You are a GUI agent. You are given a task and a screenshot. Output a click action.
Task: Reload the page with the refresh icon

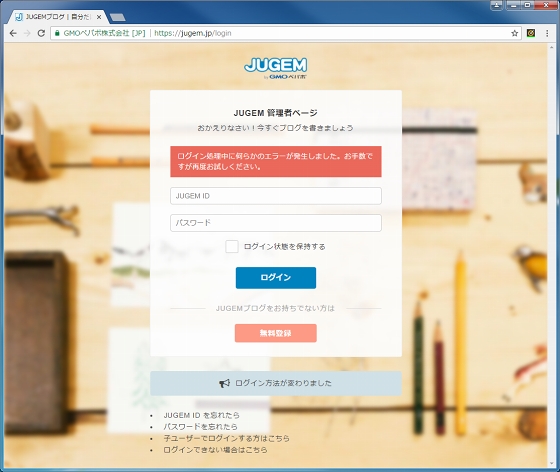pyautogui.click(x=41, y=33)
